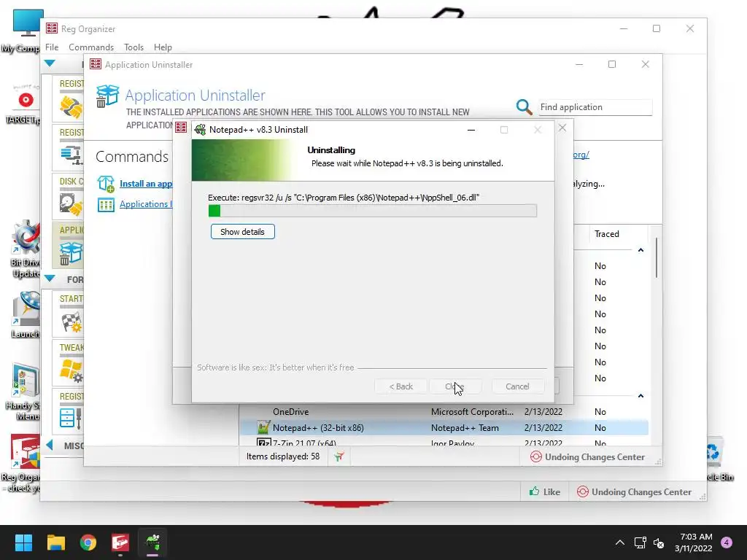Open the Tools menu
The width and height of the screenshot is (747, 560).
[x=134, y=47]
